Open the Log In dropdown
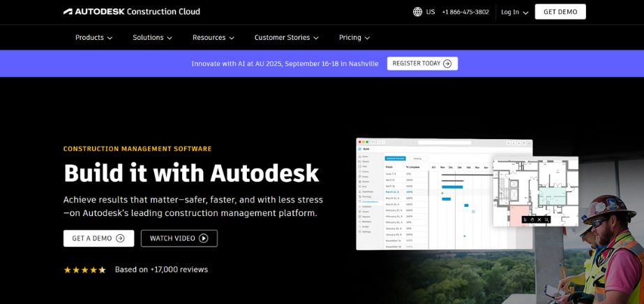The image size is (644, 304). 515,13
